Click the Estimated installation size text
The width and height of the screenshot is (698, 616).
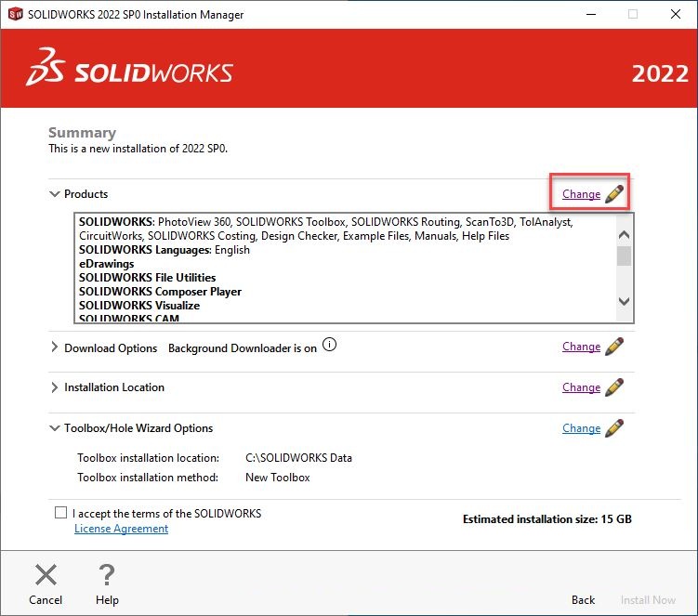point(547,519)
